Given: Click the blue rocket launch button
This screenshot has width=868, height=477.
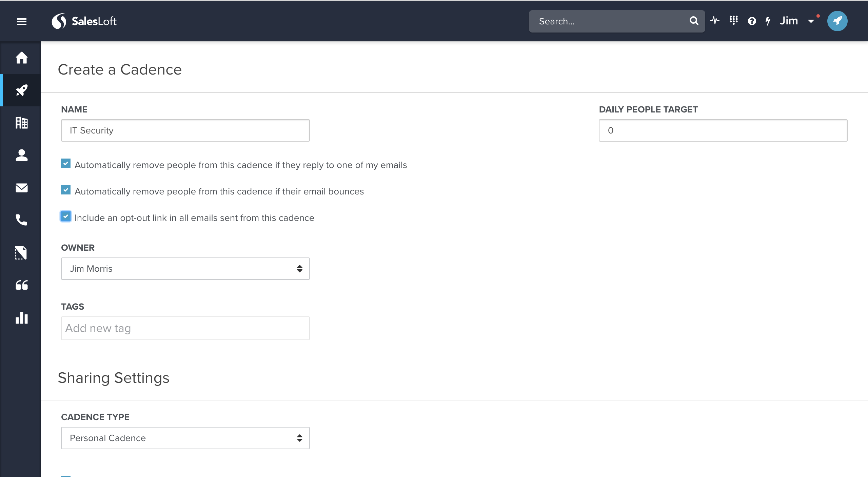Looking at the screenshot, I should pos(837,21).
